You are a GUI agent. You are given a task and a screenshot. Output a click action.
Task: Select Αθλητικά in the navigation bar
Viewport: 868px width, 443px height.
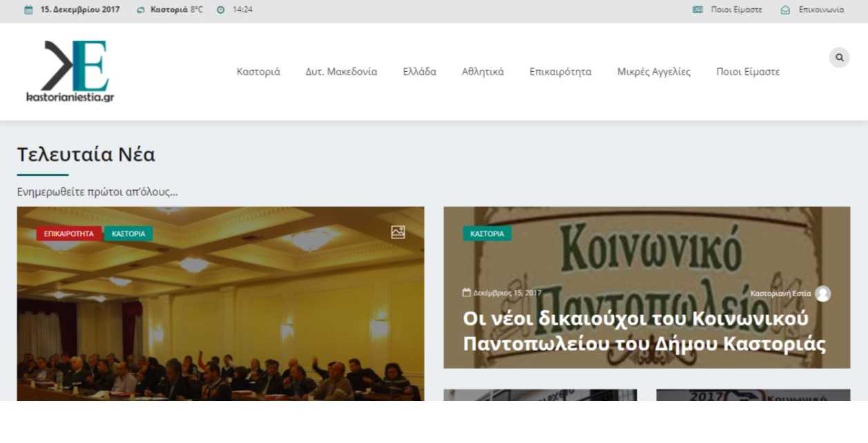tap(483, 72)
